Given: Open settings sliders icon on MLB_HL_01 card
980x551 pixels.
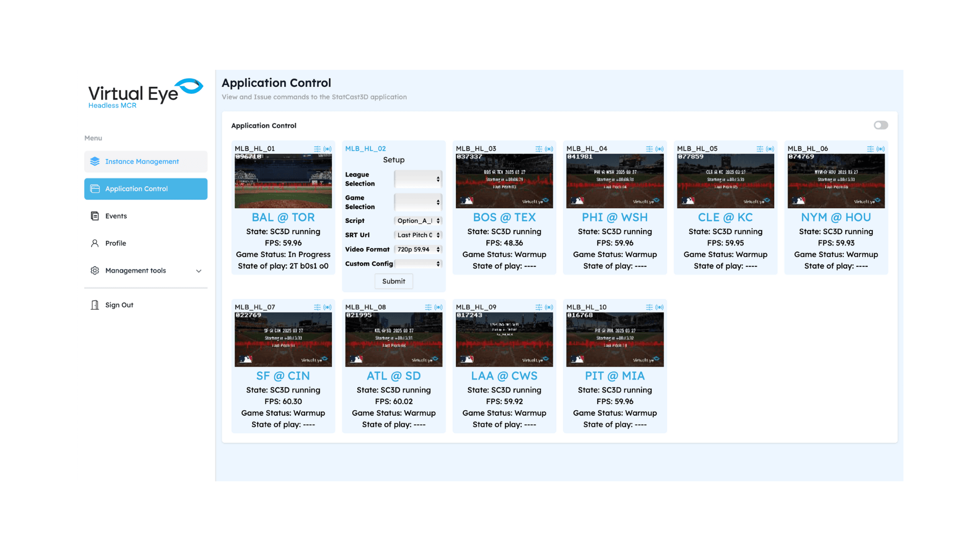Looking at the screenshot, I should point(317,149).
